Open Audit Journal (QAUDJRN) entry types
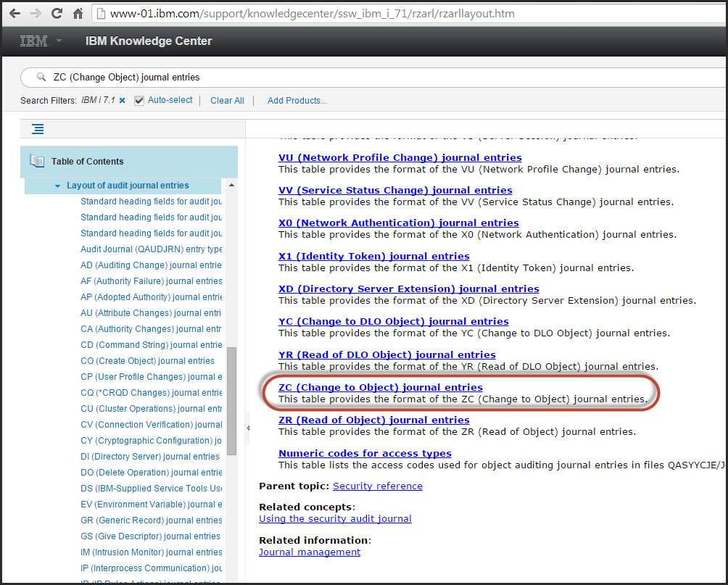Viewport: 728px width, 585px height. click(151, 249)
